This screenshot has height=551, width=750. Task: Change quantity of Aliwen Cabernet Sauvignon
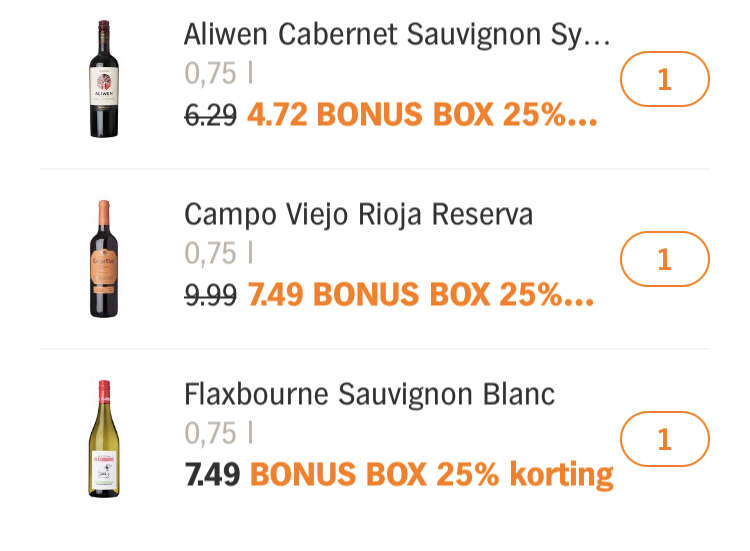[665, 79]
